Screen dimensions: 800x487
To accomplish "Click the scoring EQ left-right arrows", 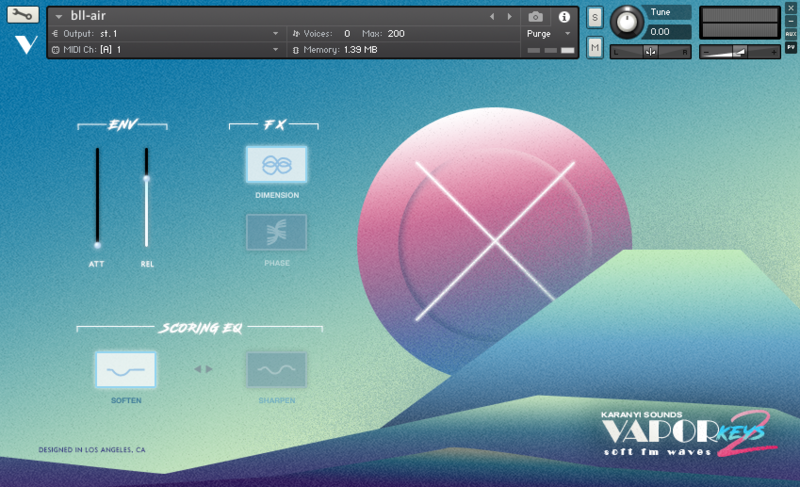I will [x=203, y=369].
